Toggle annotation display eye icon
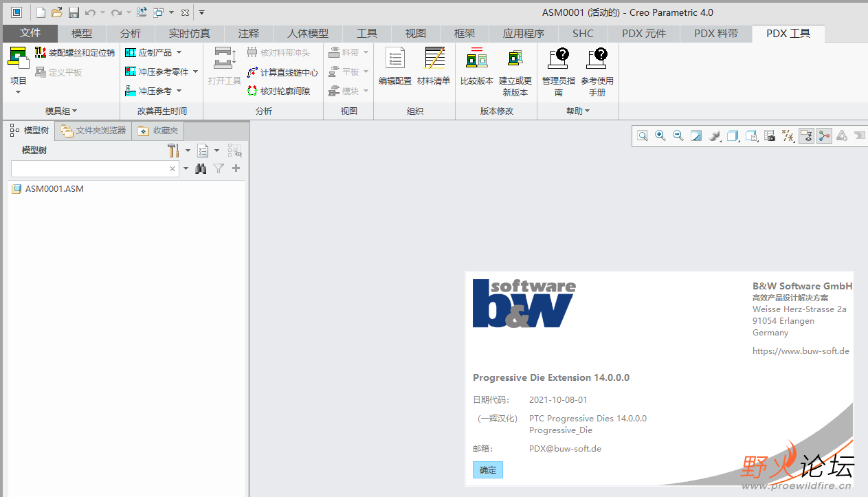Viewport: 868px width, 497px height. pos(806,136)
